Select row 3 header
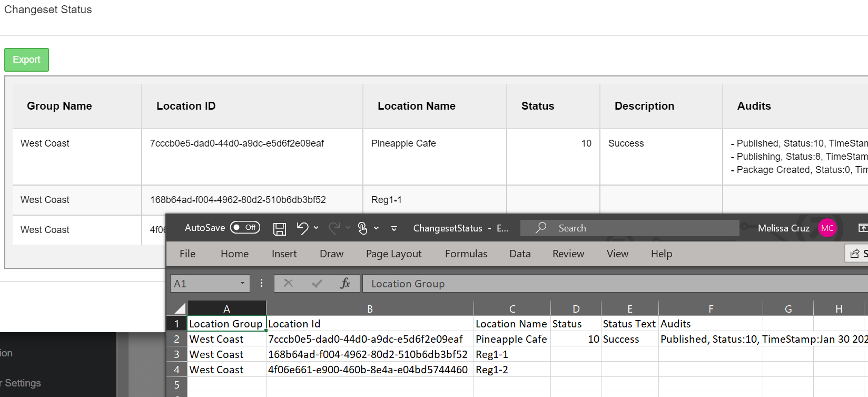This screenshot has width=868, height=397. [x=176, y=354]
